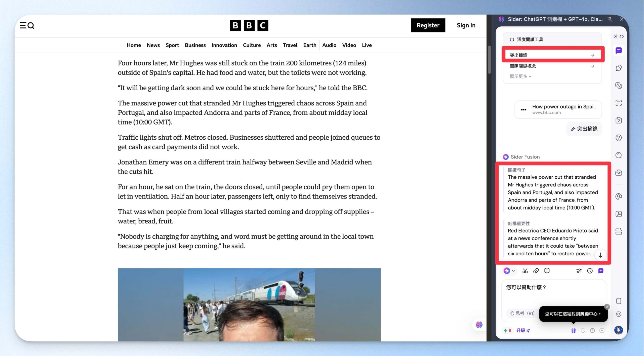Start a new chat with purple plus icon
Screen dimensions: 644x356
[601, 271]
